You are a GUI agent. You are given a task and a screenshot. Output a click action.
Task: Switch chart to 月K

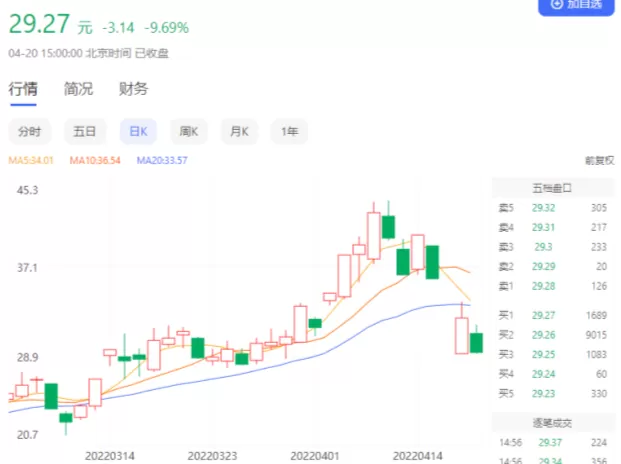tap(240, 131)
